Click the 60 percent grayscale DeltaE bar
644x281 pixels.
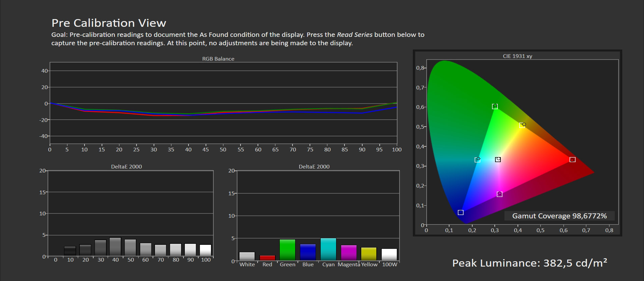(x=146, y=250)
